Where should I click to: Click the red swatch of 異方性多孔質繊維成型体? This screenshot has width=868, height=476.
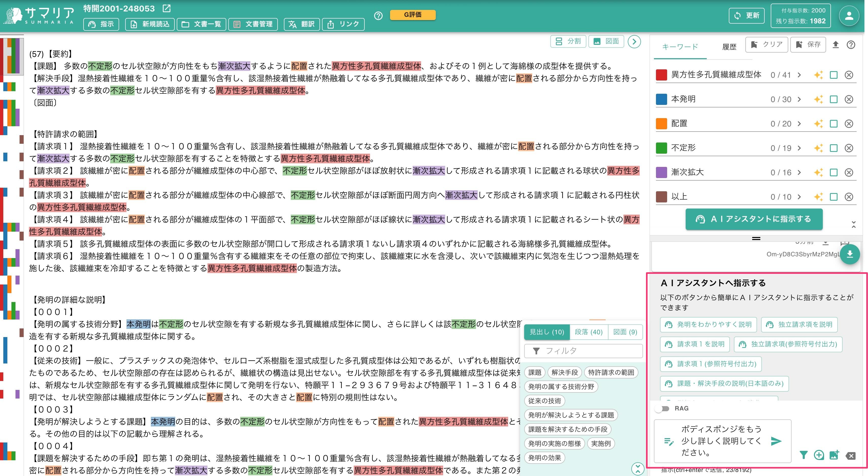662,75
